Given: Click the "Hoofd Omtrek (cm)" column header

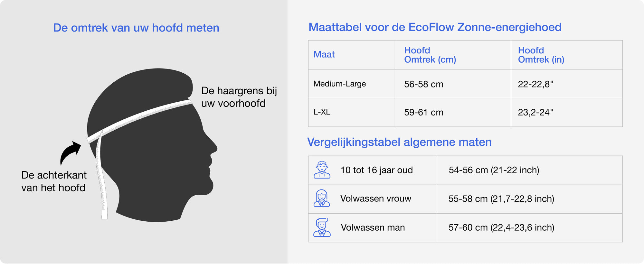Looking at the screenshot, I should 430,55.
